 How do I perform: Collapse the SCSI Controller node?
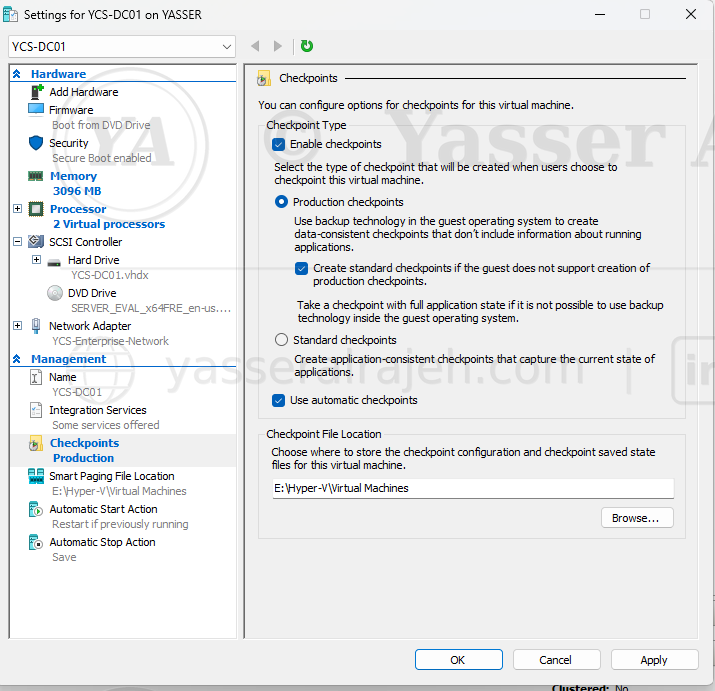pyautogui.click(x=17, y=242)
